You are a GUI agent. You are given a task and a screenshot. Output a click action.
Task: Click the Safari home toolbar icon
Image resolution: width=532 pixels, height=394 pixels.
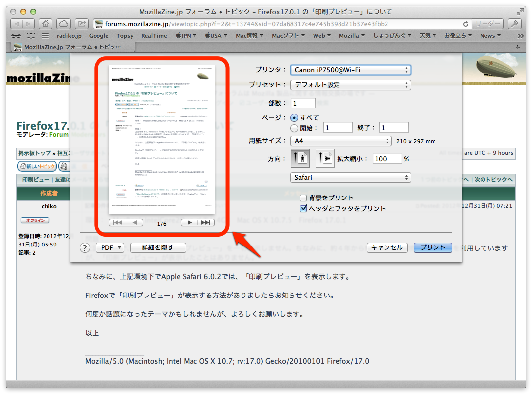pyautogui.click(x=45, y=23)
